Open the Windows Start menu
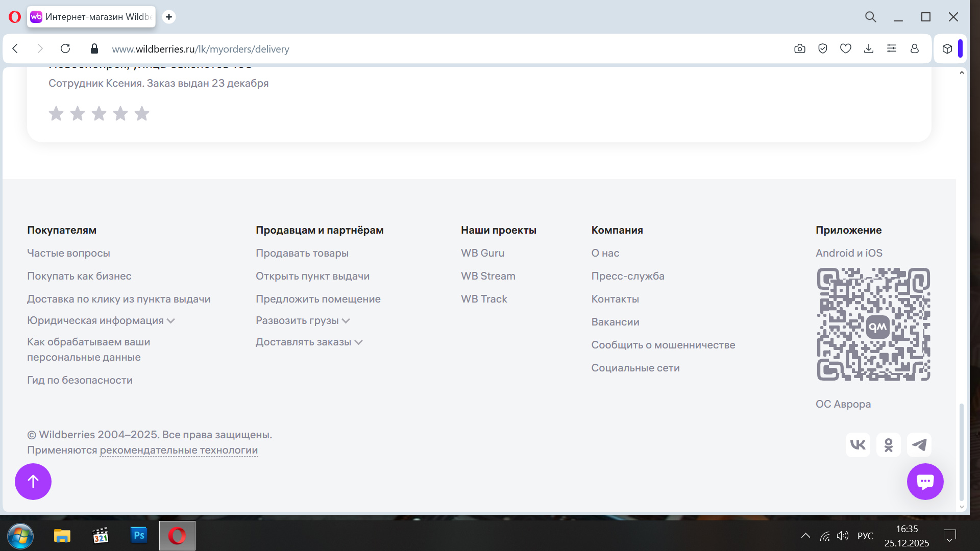The width and height of the screenshot is (980, 551). (x=20, y=536)
